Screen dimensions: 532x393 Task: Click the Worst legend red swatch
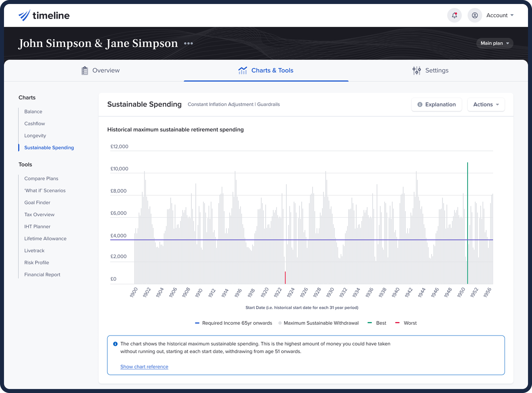click(x=397, y=323)
